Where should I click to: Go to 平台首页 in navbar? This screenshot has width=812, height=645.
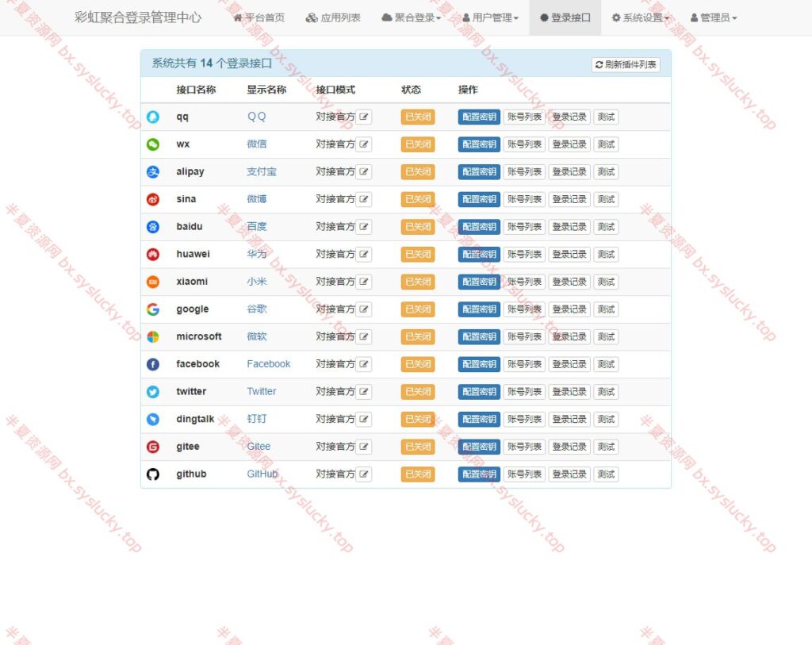(259, 17)
